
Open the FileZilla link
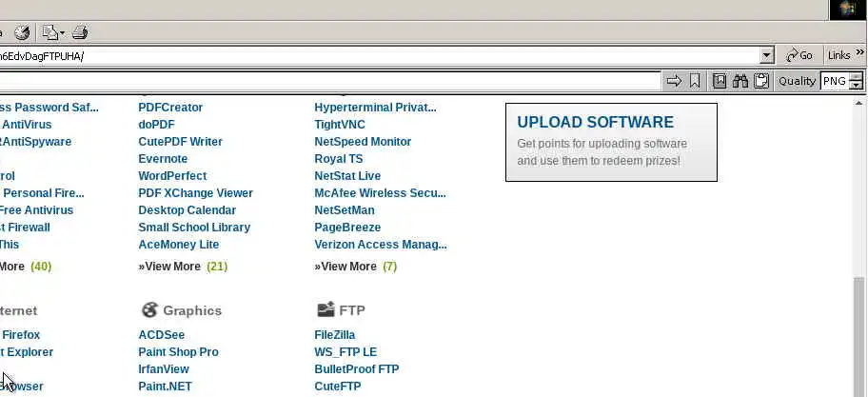pyautogui.click(x=334, y=335)
